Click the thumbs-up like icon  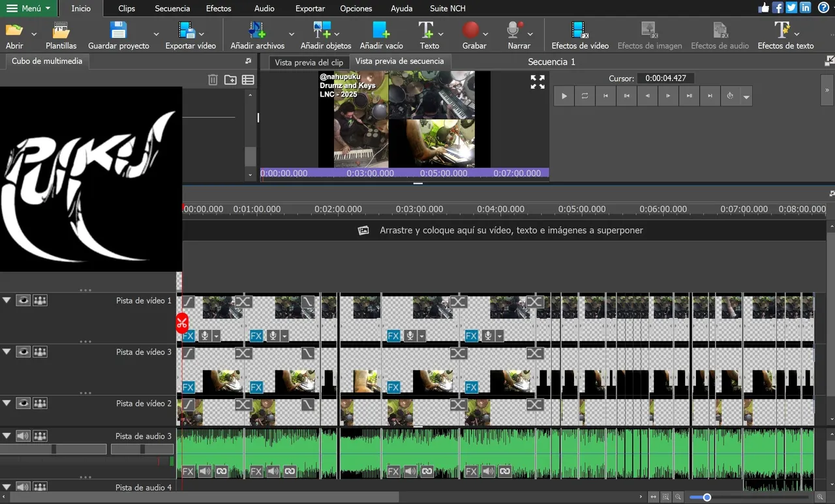click(x=764, y=8)
